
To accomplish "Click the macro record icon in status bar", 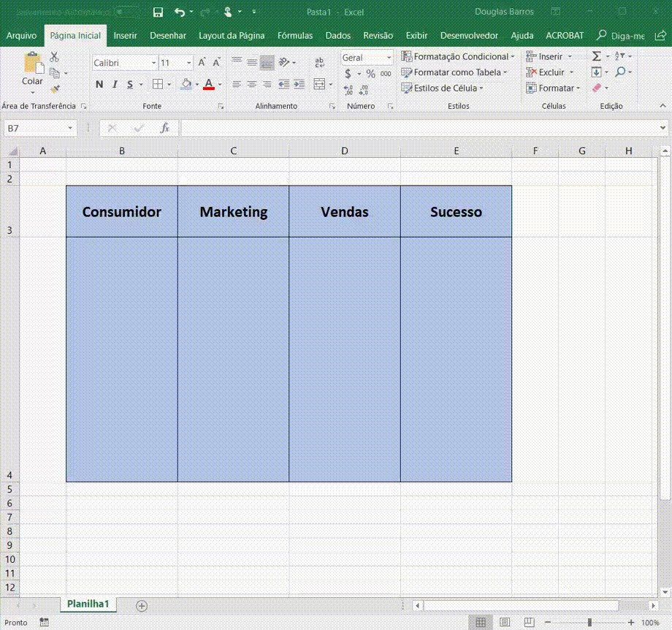I will tap(44, 622).
